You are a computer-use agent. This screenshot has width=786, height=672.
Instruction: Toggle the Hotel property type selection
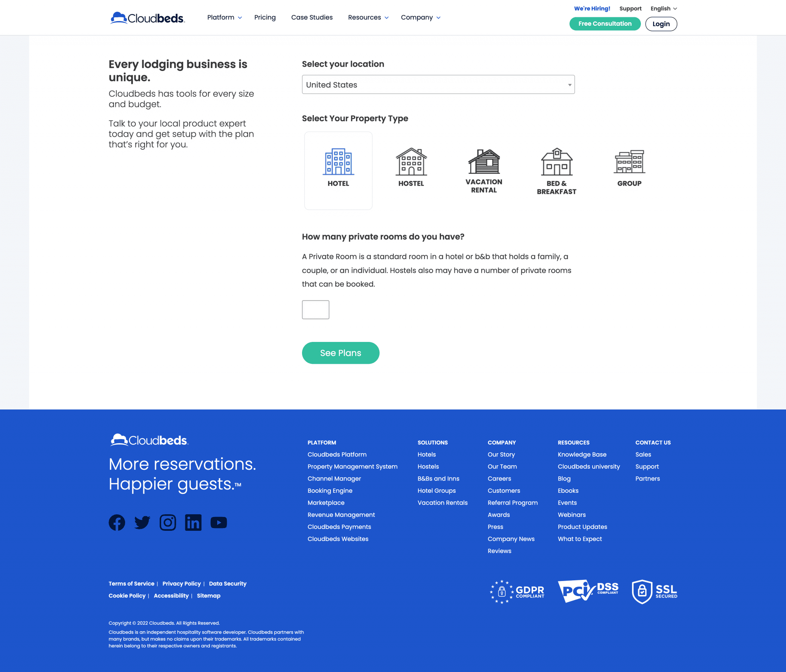point(339,168)
